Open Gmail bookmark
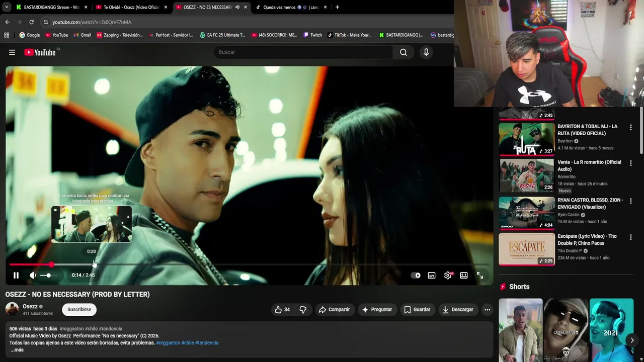The width and height of the screenshot is (644, 362). tap(82, 35)
